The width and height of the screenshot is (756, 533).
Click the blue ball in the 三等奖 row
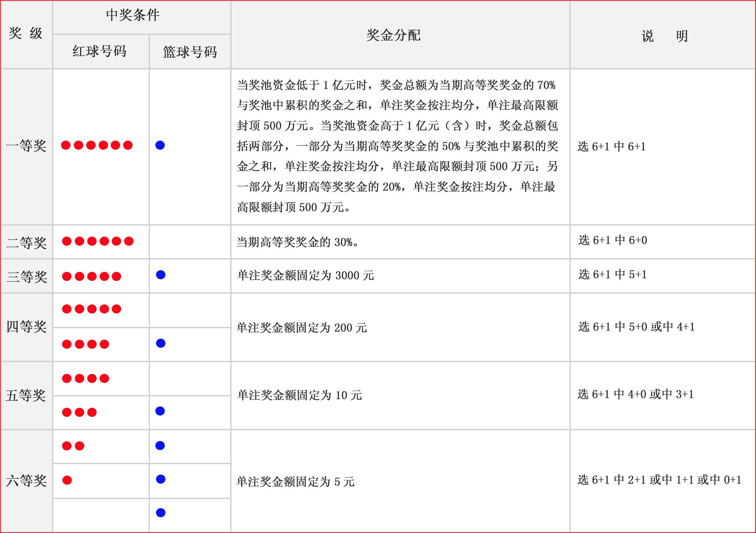click(161, 275)
